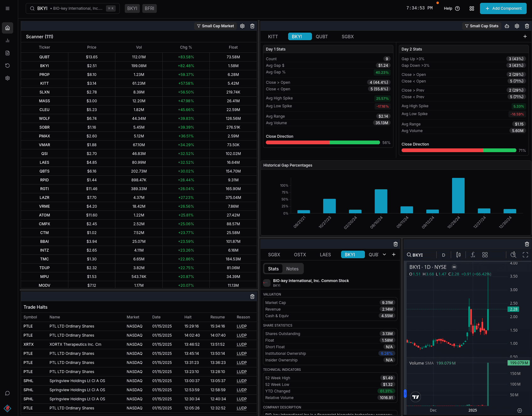Click the 10/29/24 gap histogram bar
The width and height of the screenshot is (532, 416).
pyautogui.click(x=458, y=196)
